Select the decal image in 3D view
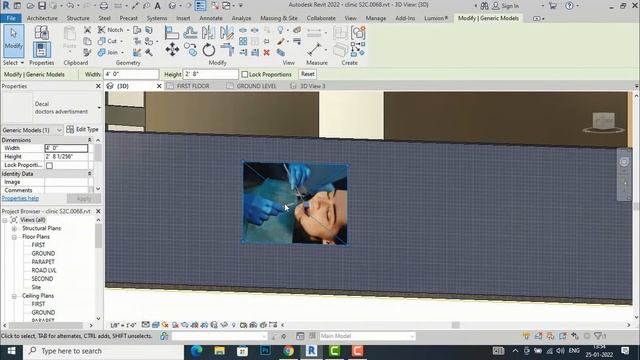Screen dimensions: 640x360 coord(295,203)
